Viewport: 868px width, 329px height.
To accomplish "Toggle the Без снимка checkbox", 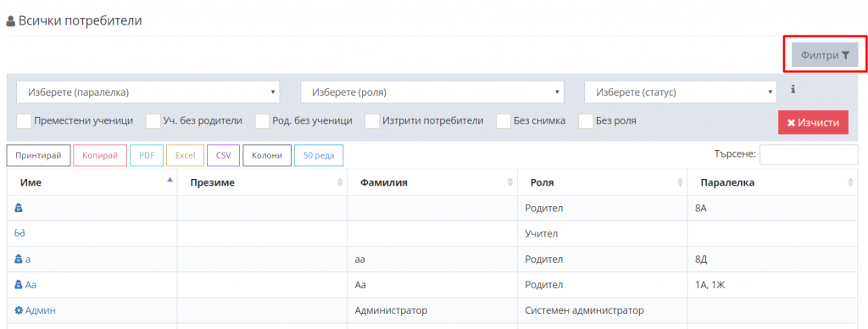I will 504,120.
